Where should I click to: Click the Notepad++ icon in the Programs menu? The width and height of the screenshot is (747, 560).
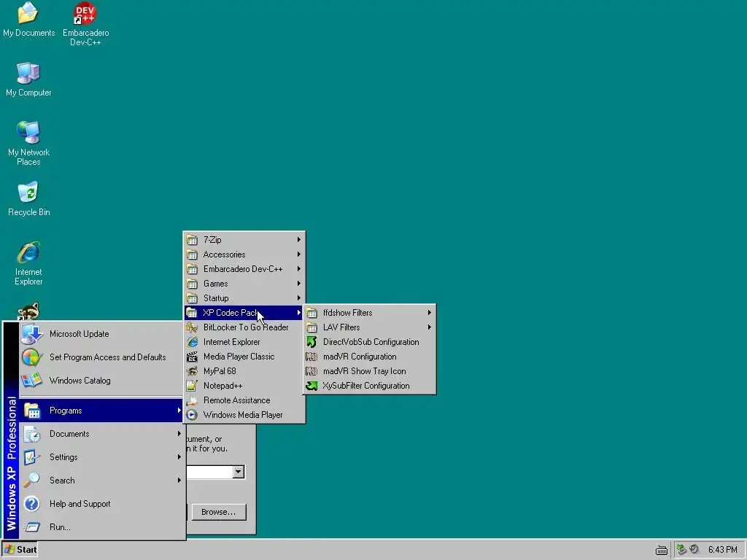point(192,386)
